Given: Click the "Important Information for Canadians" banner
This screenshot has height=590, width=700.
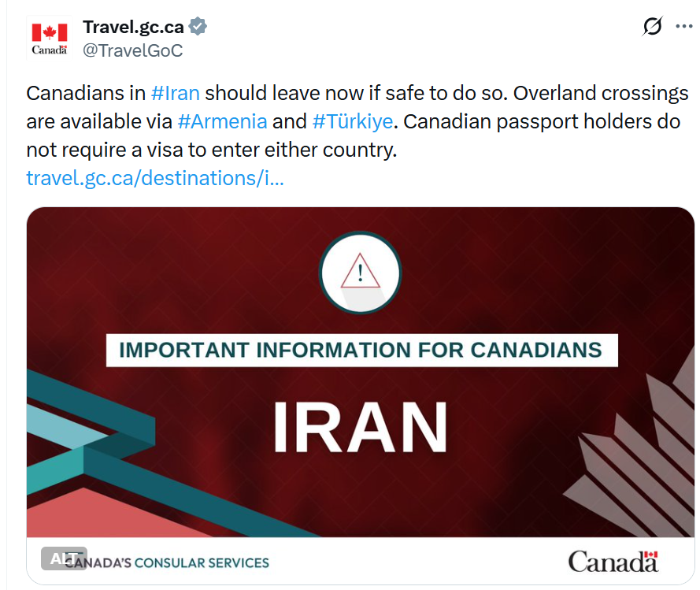Looking at the screenshot, I should 361,350.
